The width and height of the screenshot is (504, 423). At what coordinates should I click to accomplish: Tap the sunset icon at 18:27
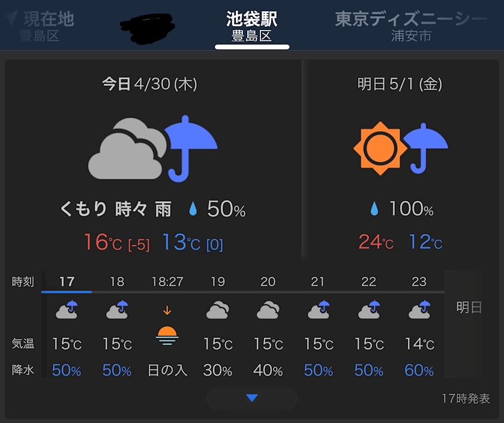[167, 335]
